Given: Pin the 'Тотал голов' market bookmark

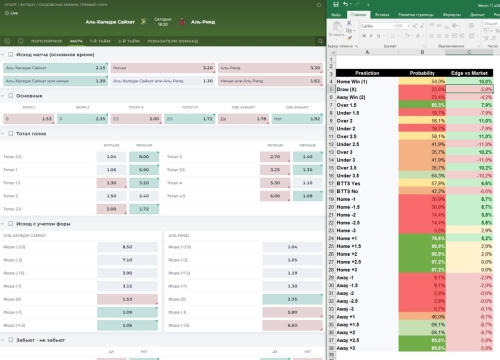Looking at the screenshot, I should tap(10, 134).
